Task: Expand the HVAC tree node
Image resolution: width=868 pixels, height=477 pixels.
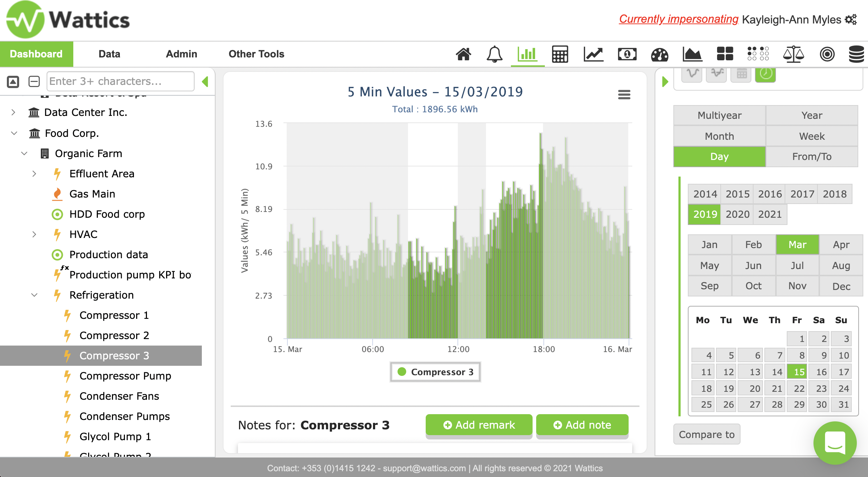Action: coord(34,234)
